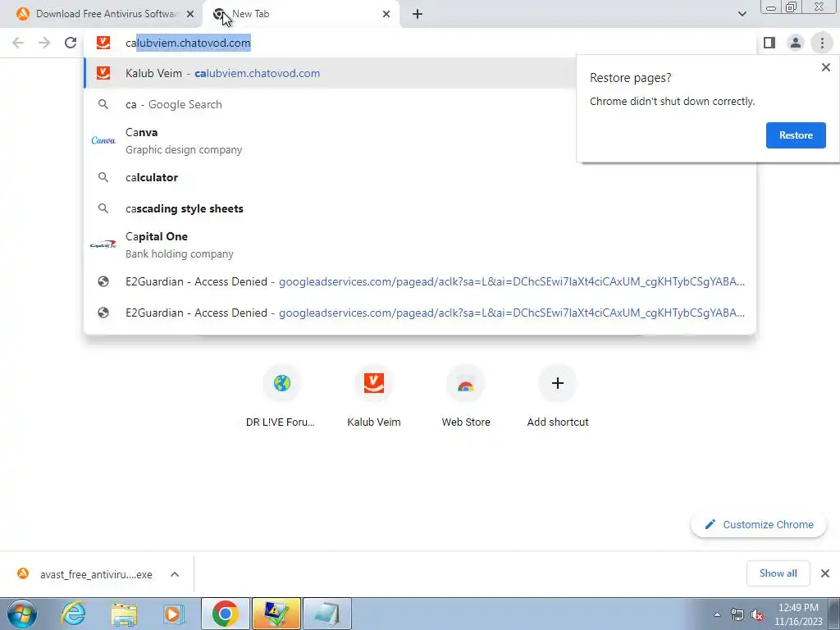Screen dimensions: 840x630
Task: Click the Restore button
Action: click(796, 135)
